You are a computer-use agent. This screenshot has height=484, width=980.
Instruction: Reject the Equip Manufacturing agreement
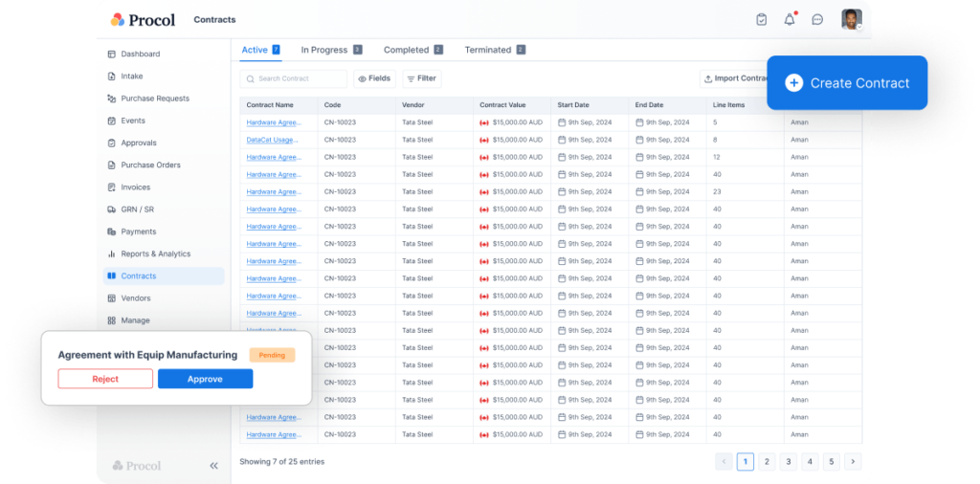click(105, 379)
